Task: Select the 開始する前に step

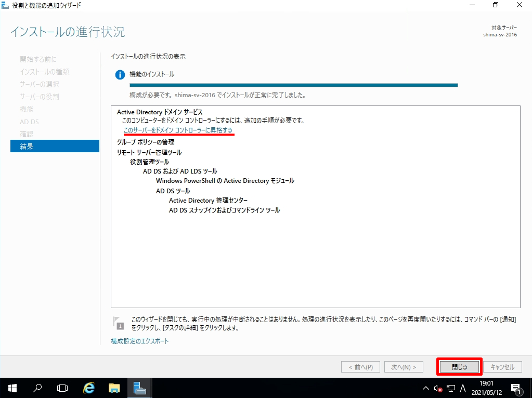Action: click(38, 59)
